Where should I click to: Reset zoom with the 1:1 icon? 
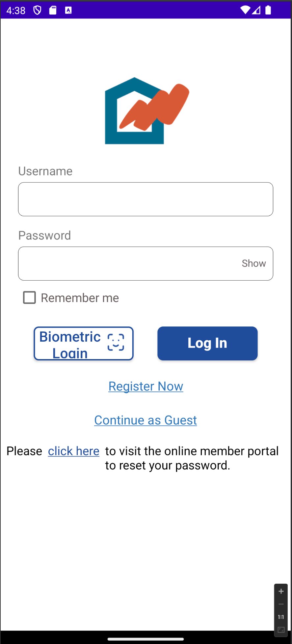pos(281,617)
